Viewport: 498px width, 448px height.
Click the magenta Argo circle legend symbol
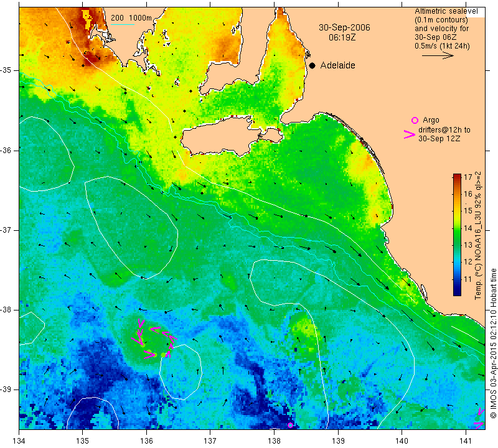point(415,120)
